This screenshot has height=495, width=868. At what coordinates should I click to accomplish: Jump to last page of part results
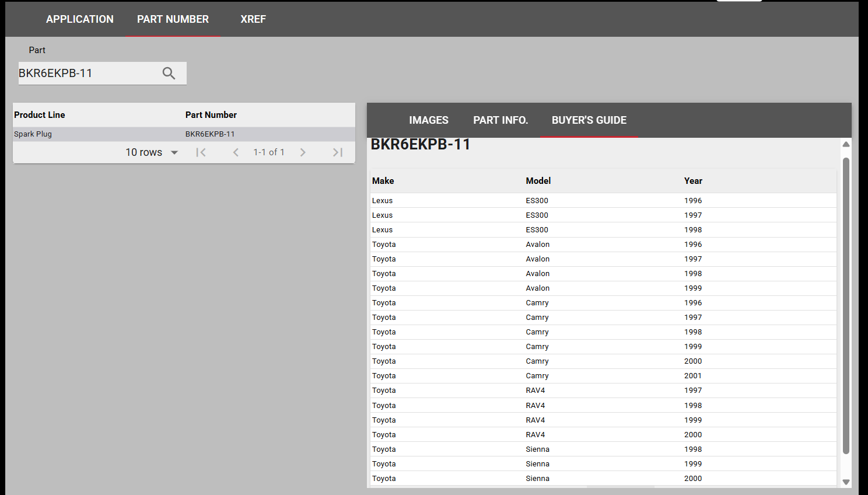click(x=338, y=152)
